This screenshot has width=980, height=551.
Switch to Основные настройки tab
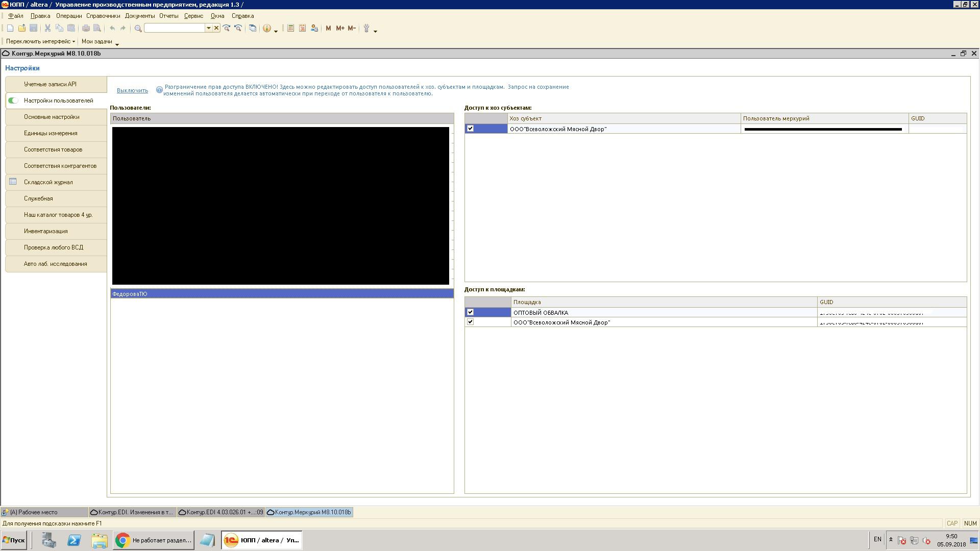click(x=56, y=117)
